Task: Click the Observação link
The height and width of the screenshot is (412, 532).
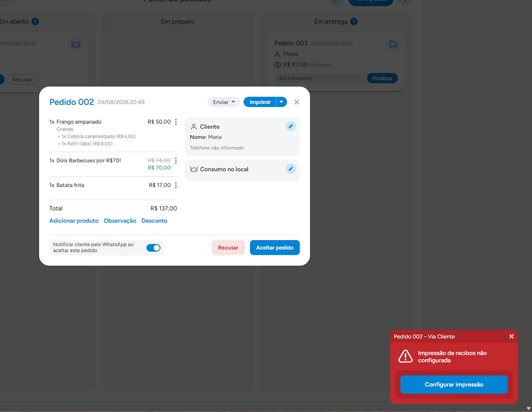Action: click(x=120, y=221)
